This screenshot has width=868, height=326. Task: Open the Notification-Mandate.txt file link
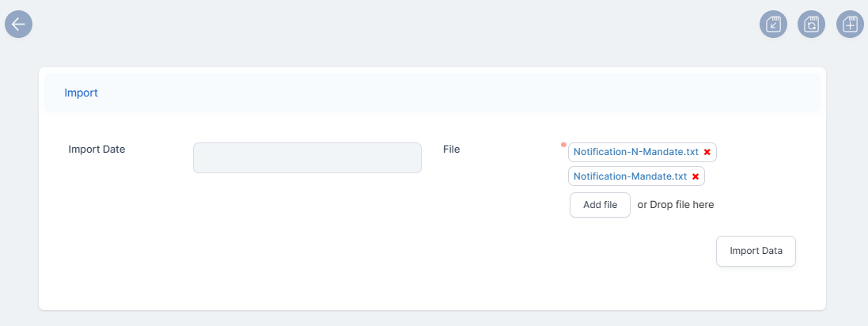click(x=629, y=176)
